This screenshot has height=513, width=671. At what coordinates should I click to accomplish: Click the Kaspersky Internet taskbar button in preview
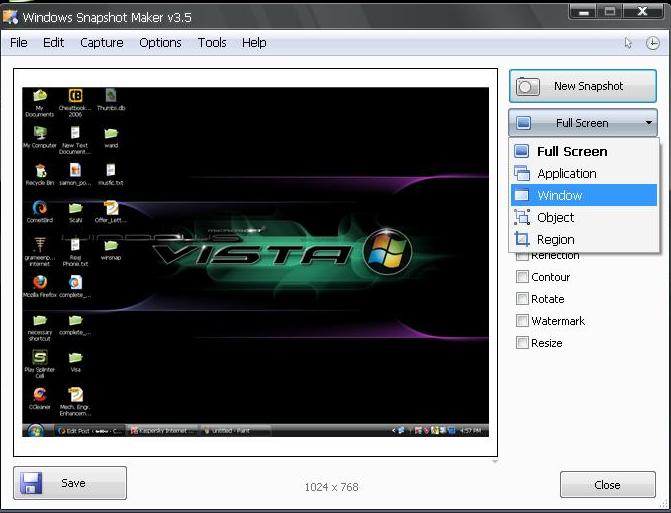click(162, 431)
